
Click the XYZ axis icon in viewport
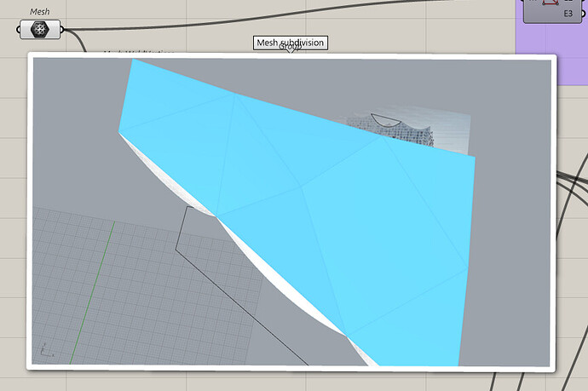[46, 350]
